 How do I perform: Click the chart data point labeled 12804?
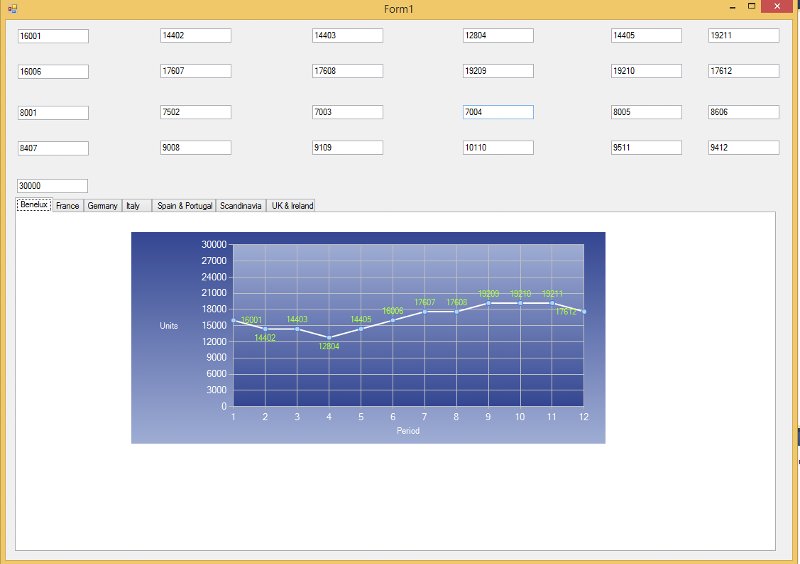(x=329, y=337)
